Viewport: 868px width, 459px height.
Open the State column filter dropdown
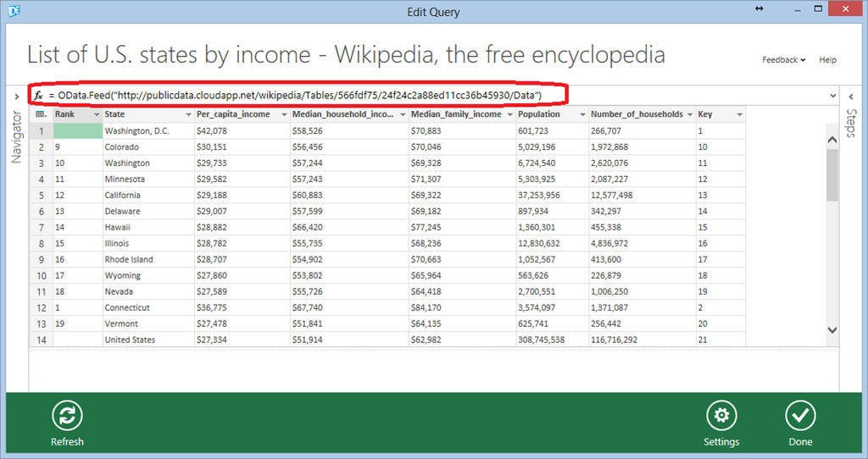click(188, 114)
